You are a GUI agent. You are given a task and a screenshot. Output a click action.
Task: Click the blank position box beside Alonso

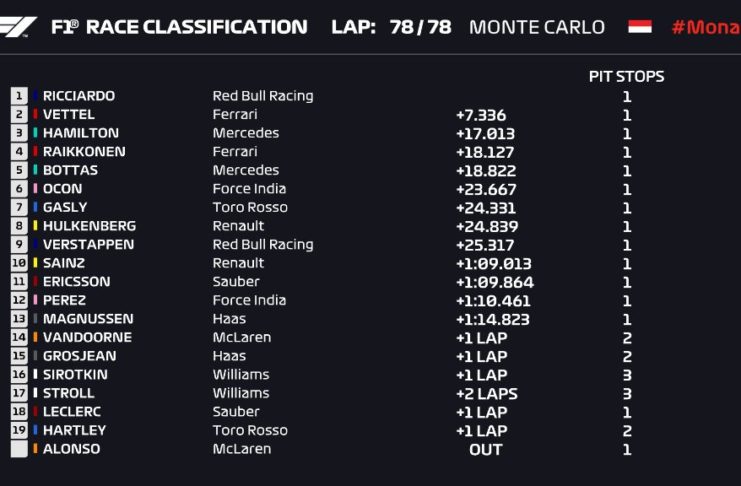19,449
